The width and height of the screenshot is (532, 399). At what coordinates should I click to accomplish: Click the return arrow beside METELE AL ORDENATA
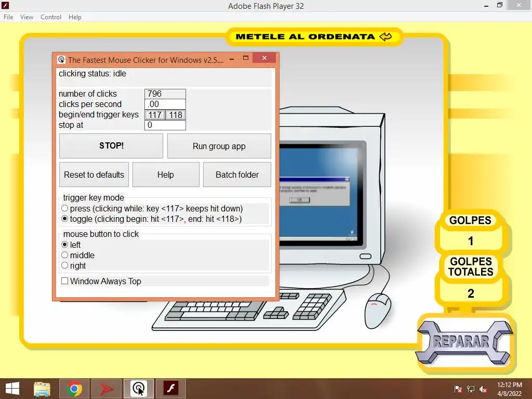point(385,37)
